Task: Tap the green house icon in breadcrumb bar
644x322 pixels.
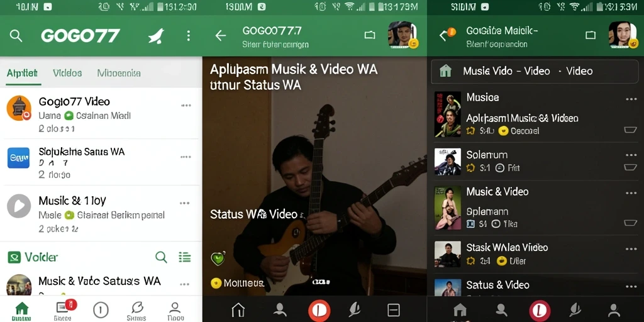Action: click(x=445, y=71)
